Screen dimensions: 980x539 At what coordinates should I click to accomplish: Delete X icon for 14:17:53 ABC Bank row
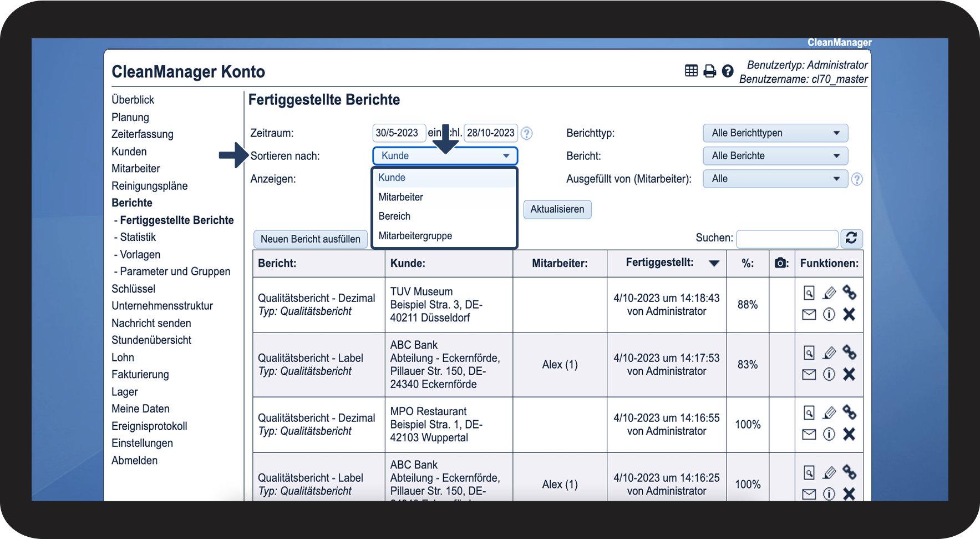click(x=849, y=374)
